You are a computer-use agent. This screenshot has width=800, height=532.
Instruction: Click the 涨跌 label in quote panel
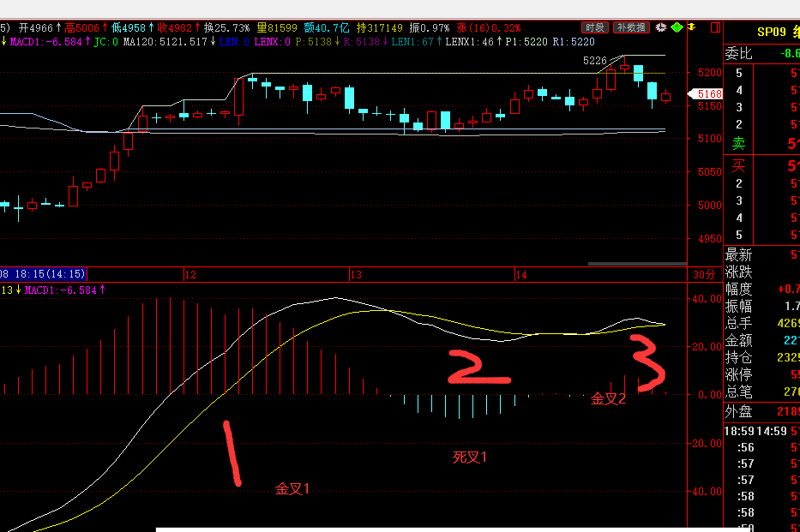[x=738, y=272]
